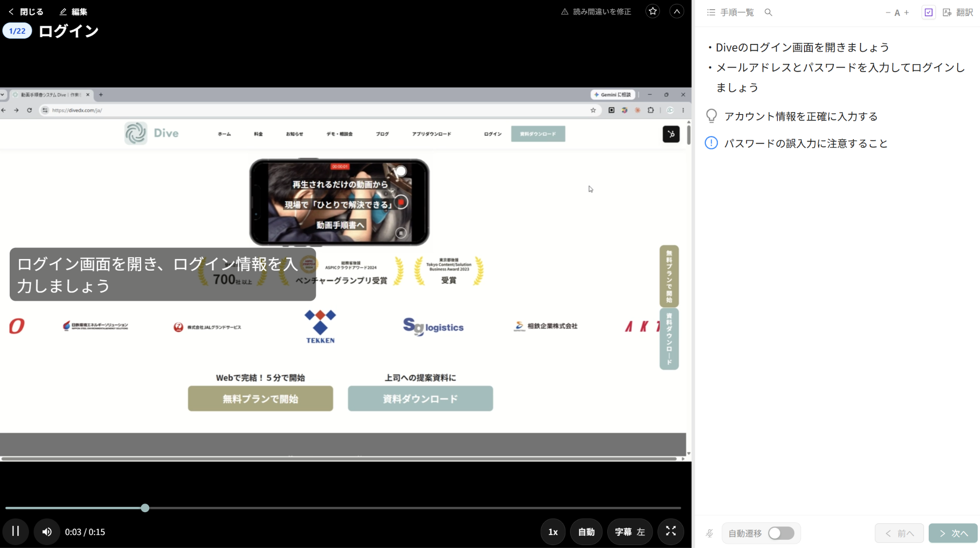Click the search magnifier in the steps panel
The image size is (980, 548).
point(768,13)
